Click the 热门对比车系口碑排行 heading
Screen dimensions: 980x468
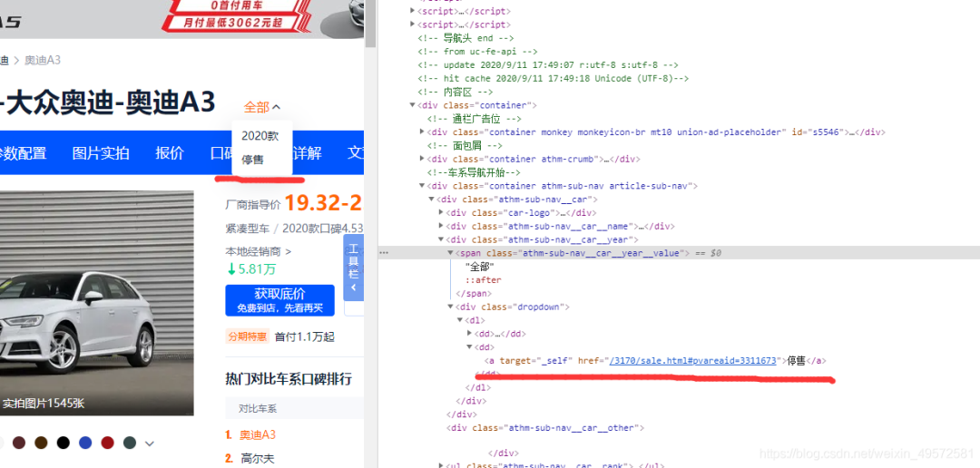tap(289, 378)
